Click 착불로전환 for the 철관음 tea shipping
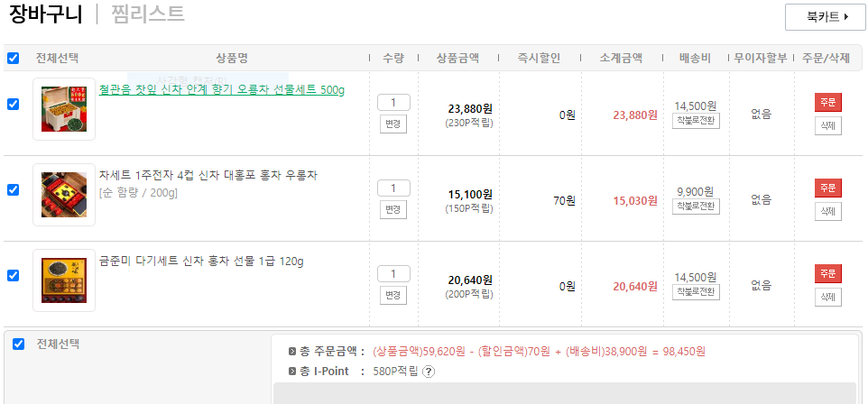Screen dimensions: 868x404 [x=696, y=121]
